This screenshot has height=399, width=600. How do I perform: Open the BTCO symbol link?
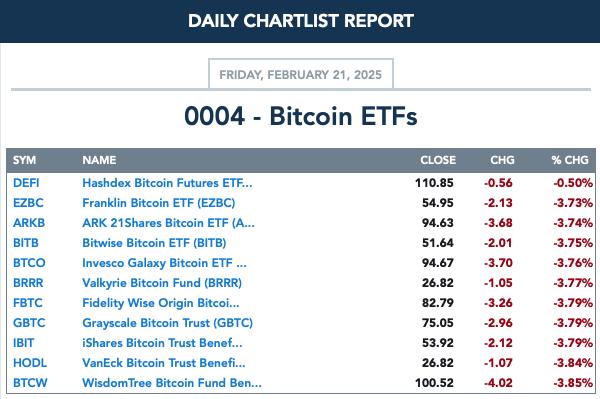click(29, 263)
